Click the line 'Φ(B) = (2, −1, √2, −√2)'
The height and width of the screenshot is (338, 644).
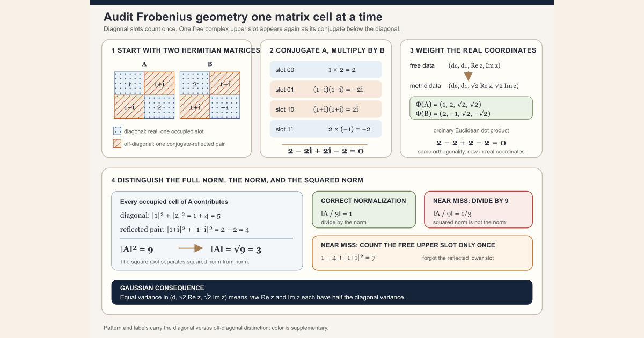pyautogui.click(x=453, y=114)
